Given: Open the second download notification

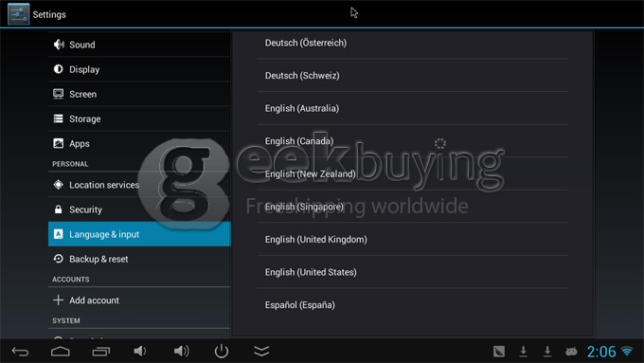Looking at the screenshot, I should (547, 351).
